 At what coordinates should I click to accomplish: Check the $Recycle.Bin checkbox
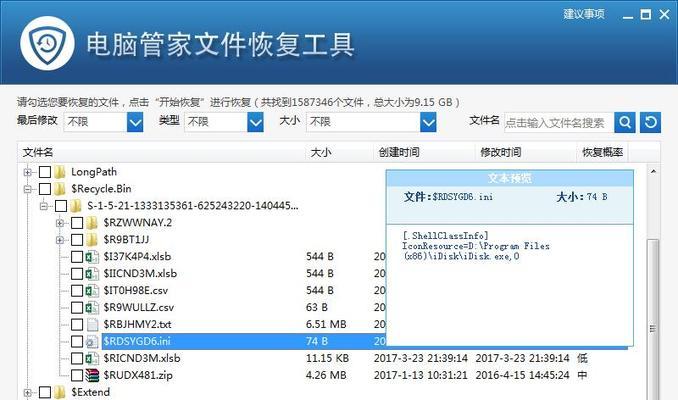pos(45,189)
